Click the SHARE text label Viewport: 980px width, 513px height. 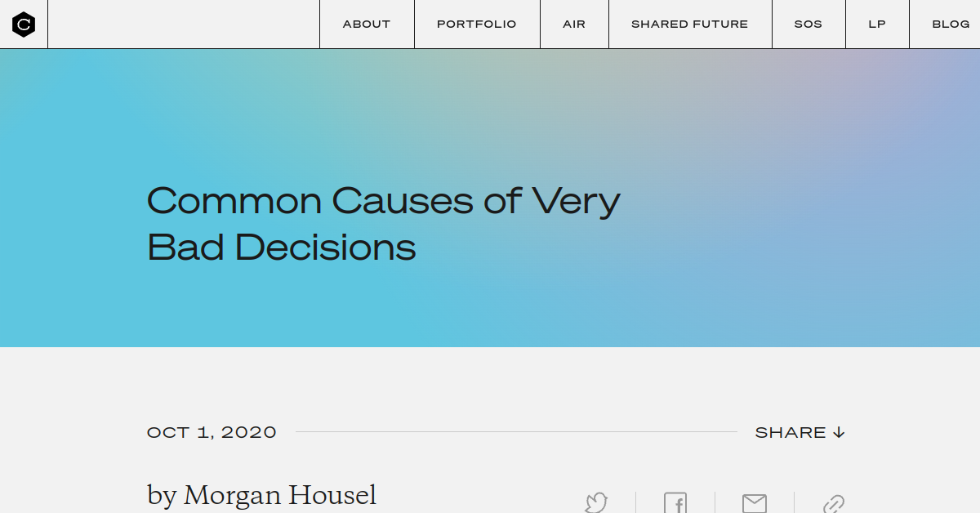click(x=791, y=432)
